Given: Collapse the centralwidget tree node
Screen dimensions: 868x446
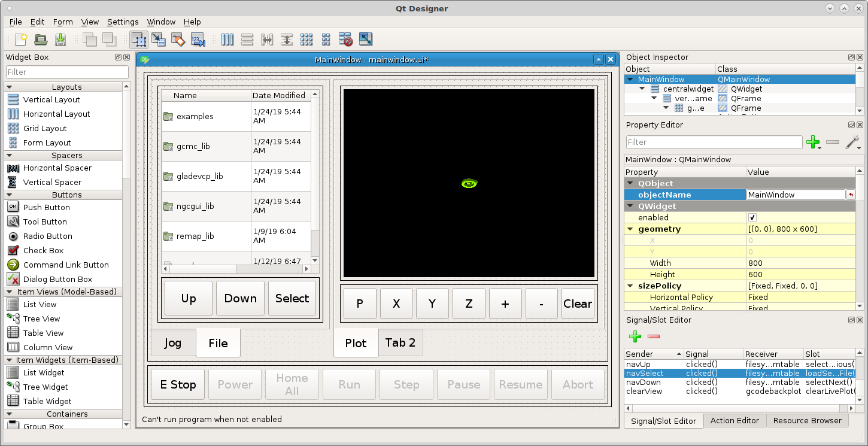Looking at the screenshot, I should pyautogui.click(x=642, y=89).
